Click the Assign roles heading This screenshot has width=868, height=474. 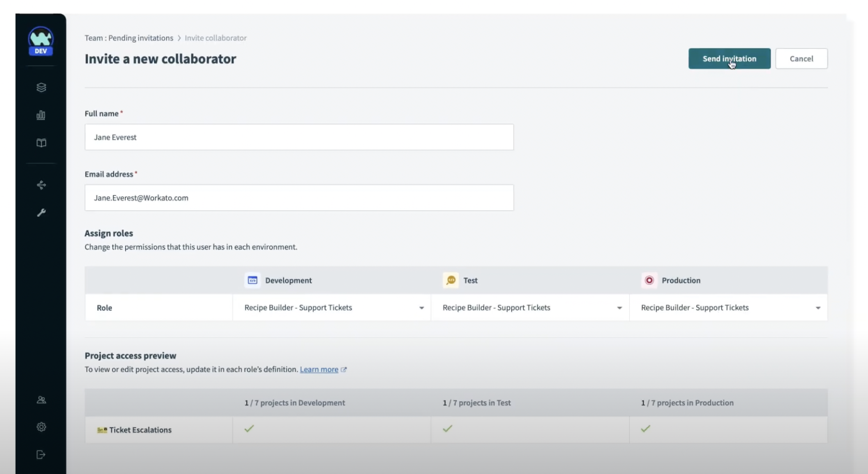click(109, 233)
